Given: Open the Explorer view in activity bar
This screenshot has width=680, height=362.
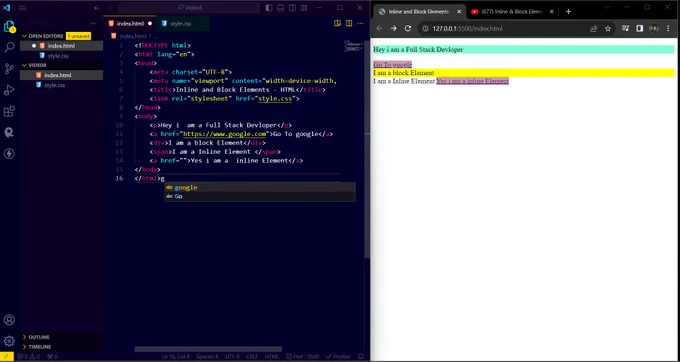Looking at the screenshot, I should click(9, 27).
